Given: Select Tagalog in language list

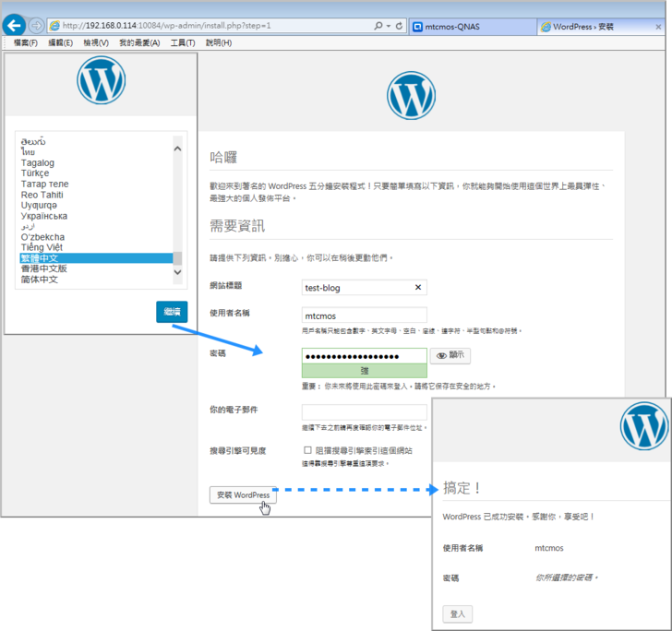Looking at the screenshot, I should pyautogui.click(x=96, y=162).
